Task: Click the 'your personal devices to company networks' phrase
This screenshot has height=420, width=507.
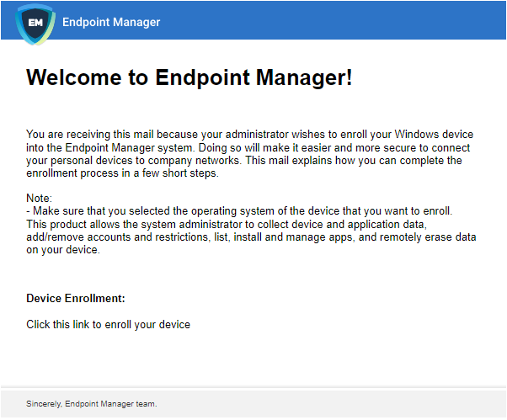Action: [134, 161]
